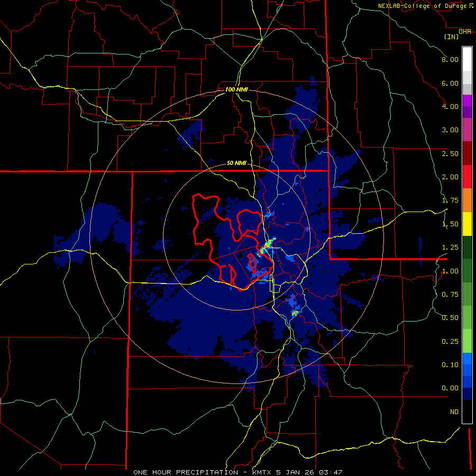The width and height of the screenshot is (476, 476).
Task: Select the 1.25 legend value
Action: [x=450, y=248]
